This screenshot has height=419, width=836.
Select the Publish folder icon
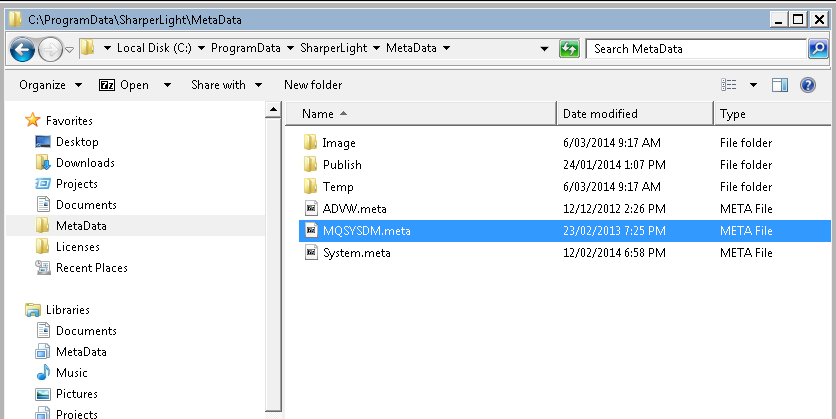[x=310, y=164]
